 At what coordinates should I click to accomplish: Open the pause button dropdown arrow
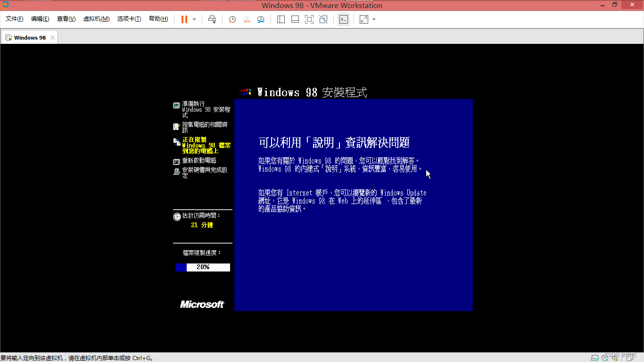pyautogui.click(x=193, y=19)
